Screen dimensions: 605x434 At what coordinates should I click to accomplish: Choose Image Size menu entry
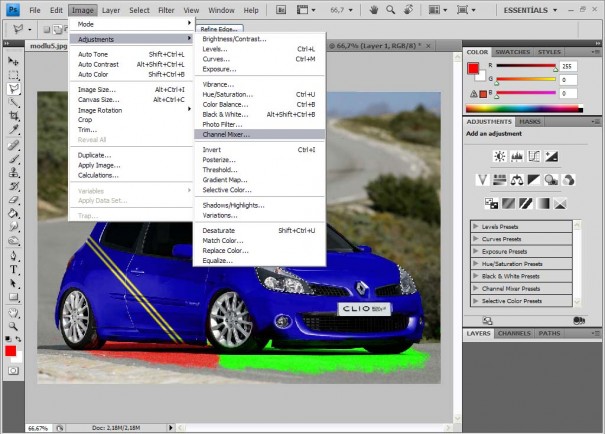coord(131,90)
